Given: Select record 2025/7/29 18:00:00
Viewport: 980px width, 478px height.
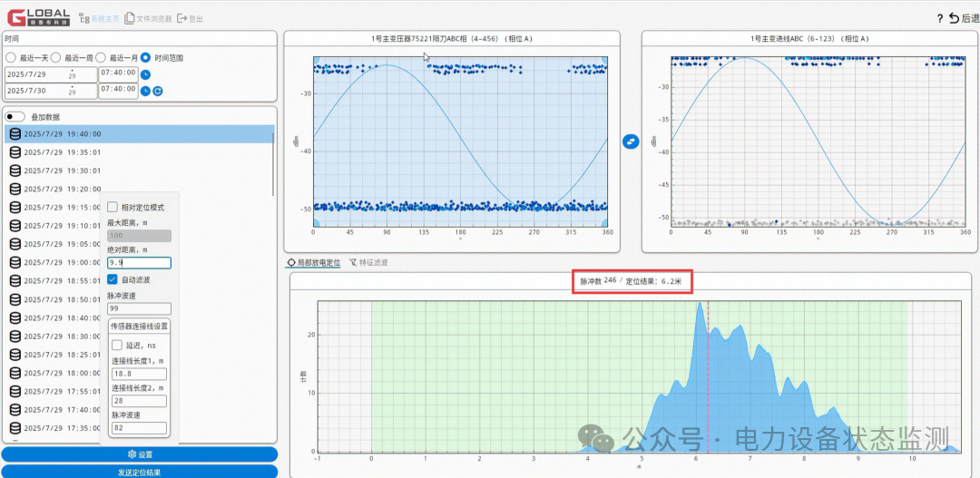Looking at the screenshot, I should pos(54,373).
